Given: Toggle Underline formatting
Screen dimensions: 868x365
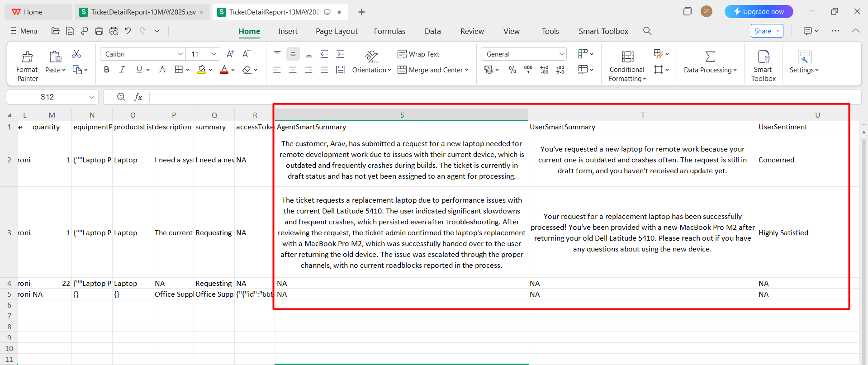Looking at the screenshot, I should (139, 70).
